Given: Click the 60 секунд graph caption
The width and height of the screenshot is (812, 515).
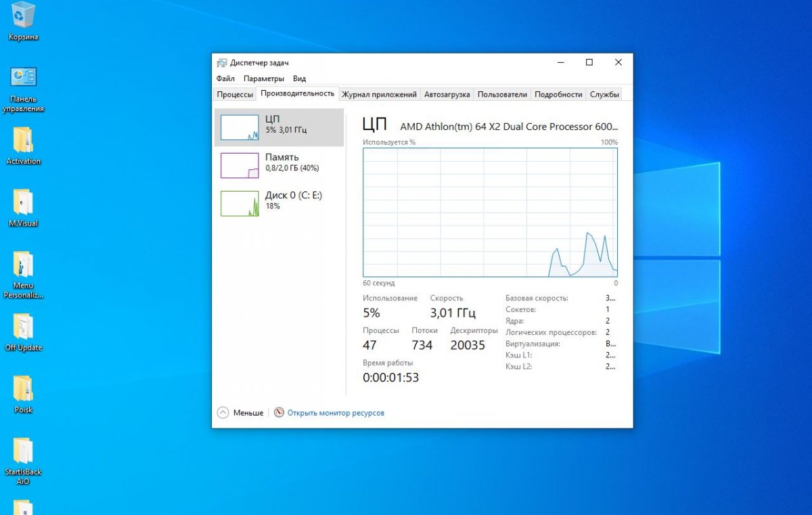Looking at the screenshot, I should [x=379, y=283].
